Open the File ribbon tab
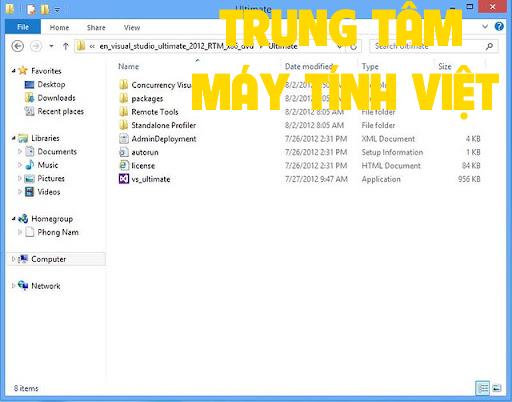512x402 pixels. point(23,27)
